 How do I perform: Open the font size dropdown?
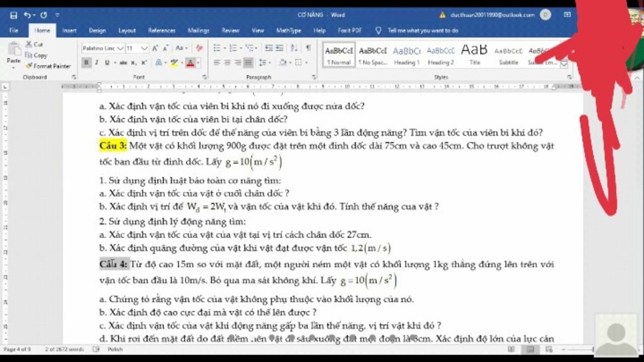click(x=144, y=48)
